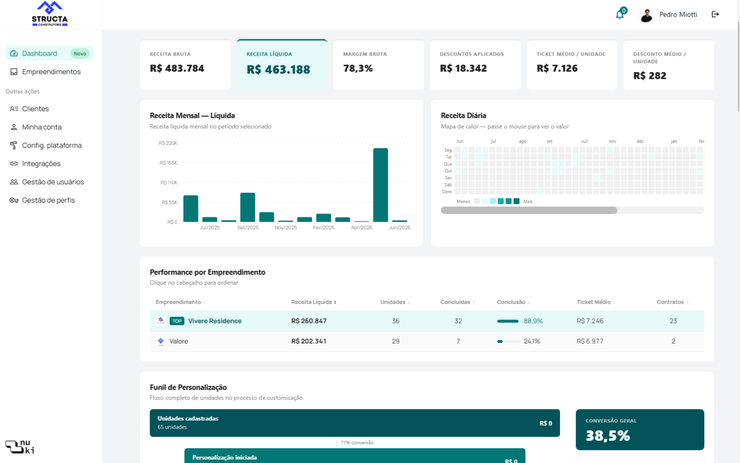The width and height of the screenshot is (740, 463).
Task: Open Pedro Miotti profile avatar
Action: coord(646,15)
